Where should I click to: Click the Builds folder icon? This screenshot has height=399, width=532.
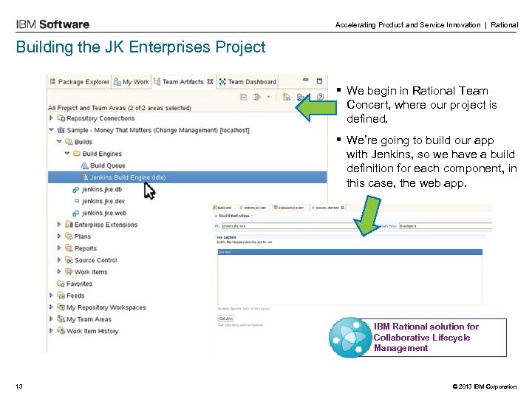[x=69, y=141]
